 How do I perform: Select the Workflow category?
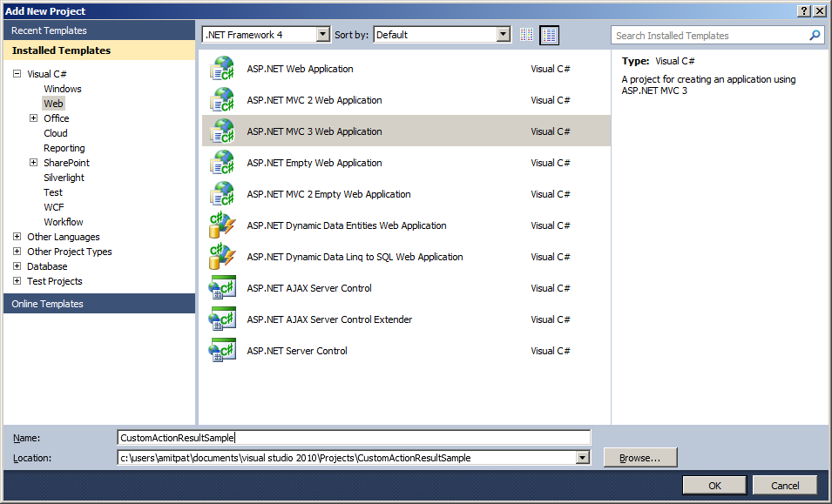click(64, 222)
